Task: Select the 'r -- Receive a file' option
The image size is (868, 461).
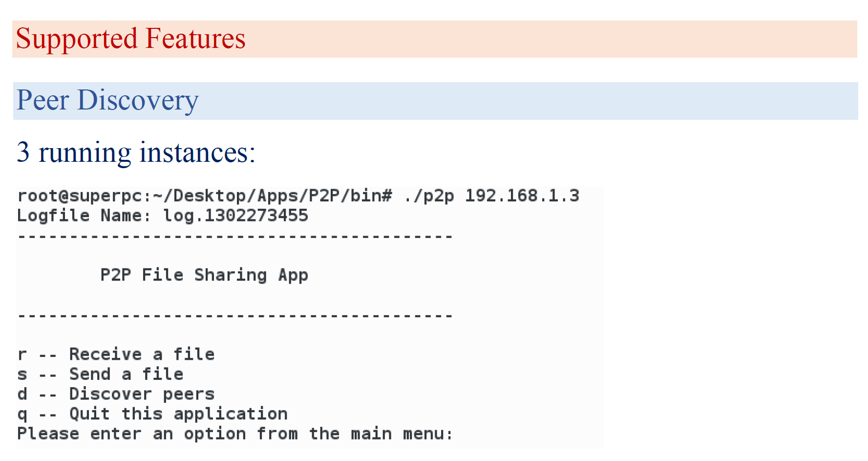Action: pyautogui.click(x=116, y=354)
